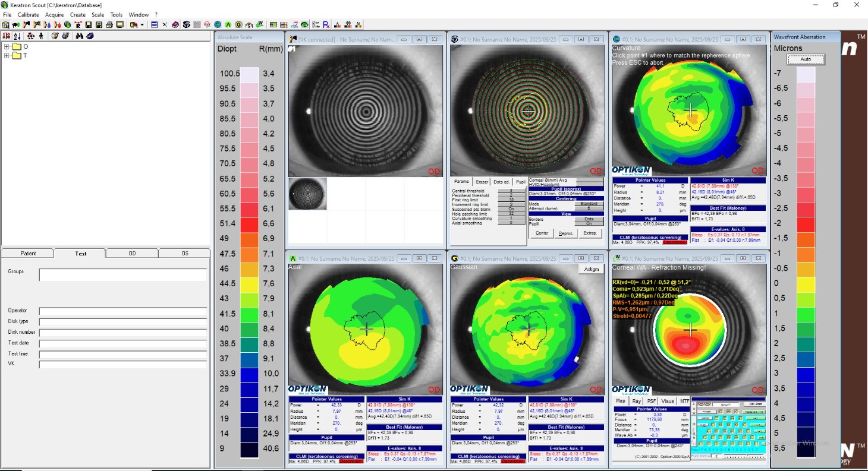
Task: Click the green 'A' axial map icon
Action: (x=228, y=25)
